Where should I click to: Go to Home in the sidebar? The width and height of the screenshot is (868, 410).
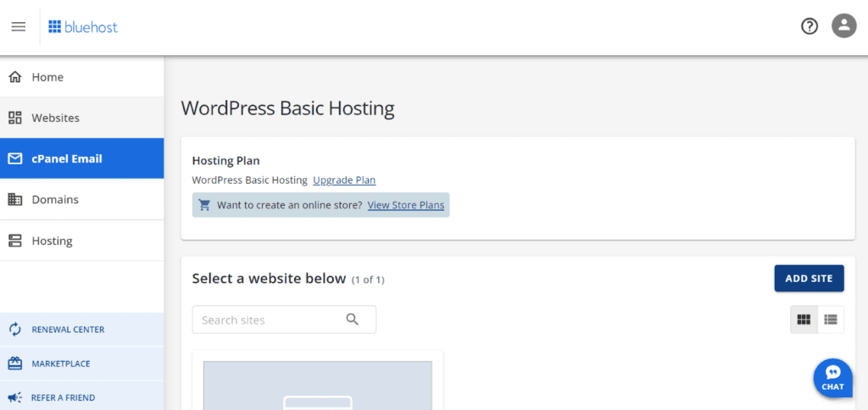coord(82,77)
